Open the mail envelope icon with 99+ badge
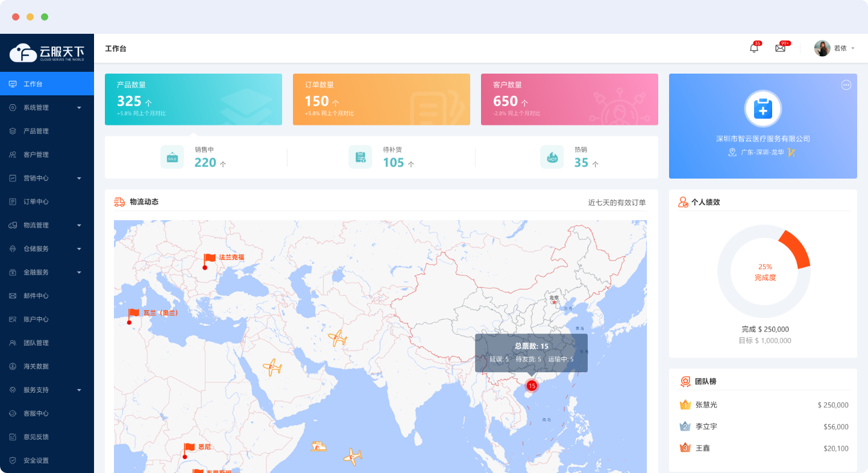The width and height of the screenshot is (868, 473). pos(780,48)
